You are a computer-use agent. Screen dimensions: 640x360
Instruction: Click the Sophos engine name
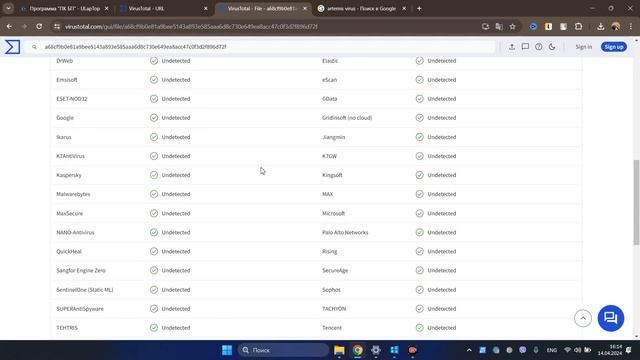331,290
